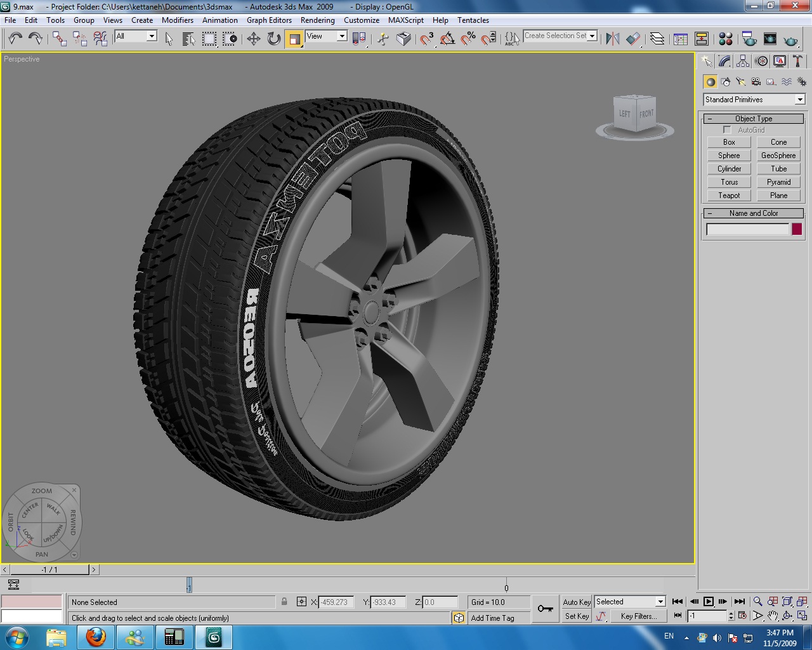Open the MAXScript menu
Screen dimensions: 812x650
pyautogui.click(x=406, y=20)
